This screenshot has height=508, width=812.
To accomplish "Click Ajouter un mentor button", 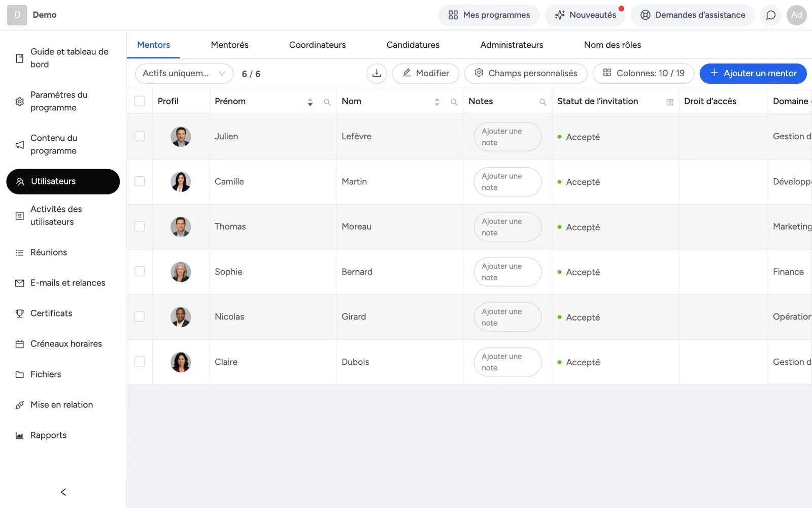I will coord(753,73).
